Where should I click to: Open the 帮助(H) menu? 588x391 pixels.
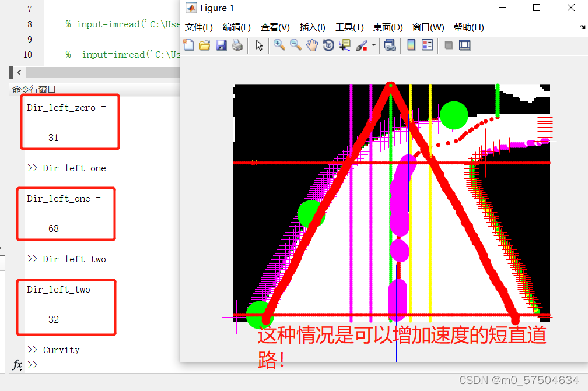click(x=469, y=27)
